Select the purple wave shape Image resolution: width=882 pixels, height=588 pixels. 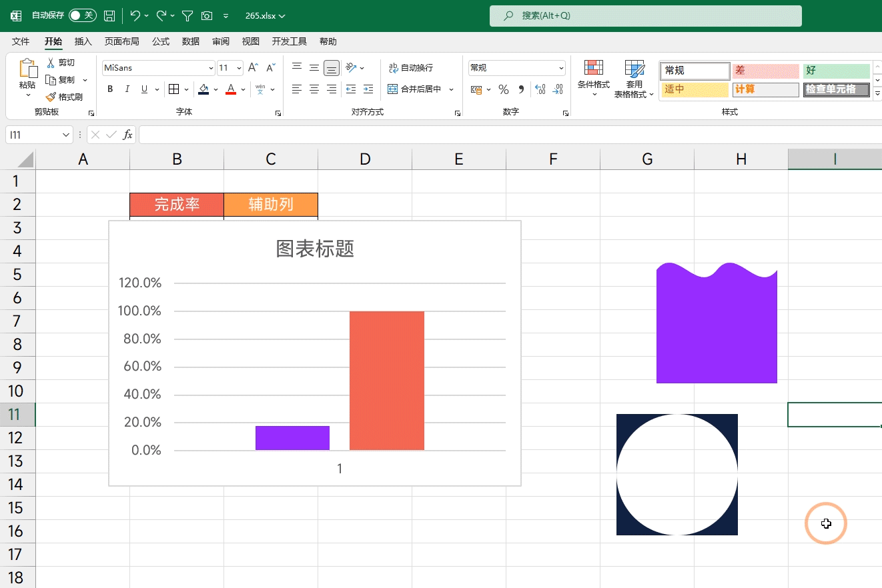[x=717, y=324]
